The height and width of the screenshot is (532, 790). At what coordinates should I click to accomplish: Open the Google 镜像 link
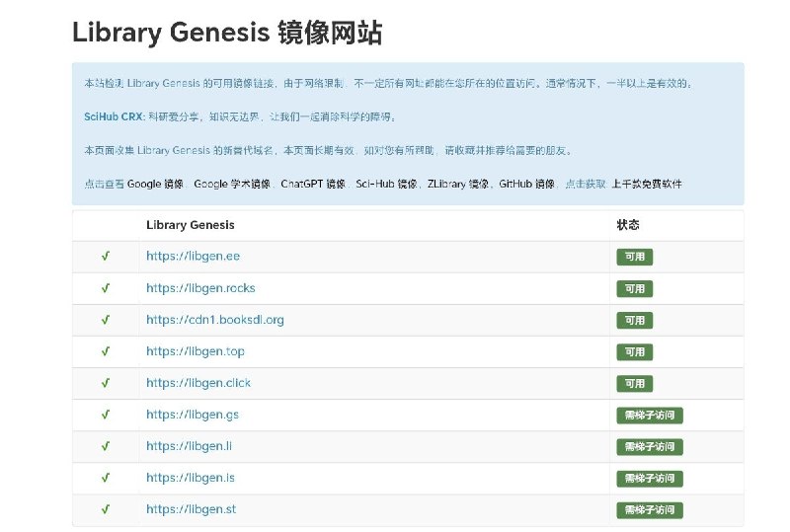[155, 184]
